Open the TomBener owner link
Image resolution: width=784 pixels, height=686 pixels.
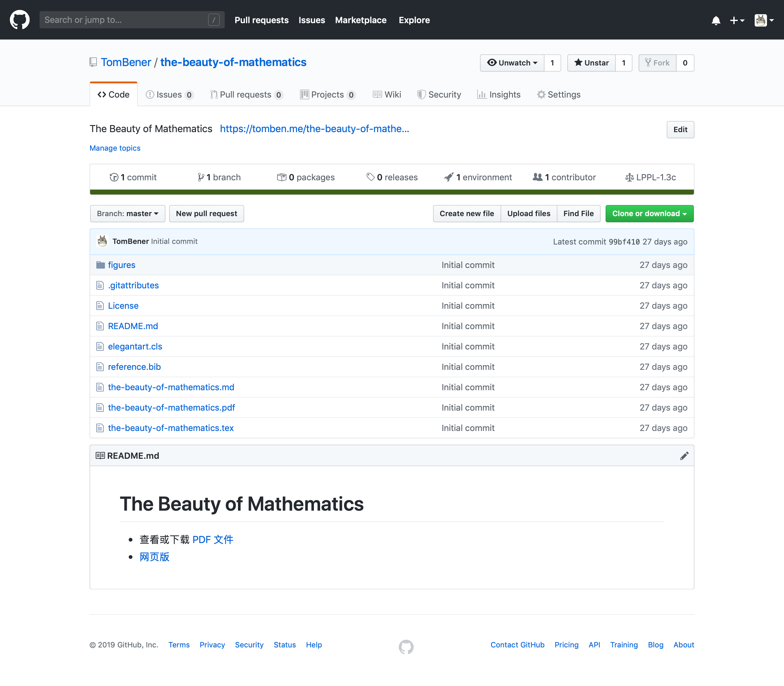tap(126, 62)
